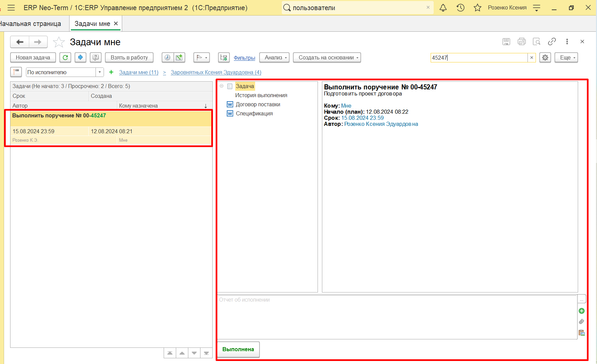Go back with the left arrow
Image resolution: width=597 pixels, height=364 pixels.
pos(20,42)
